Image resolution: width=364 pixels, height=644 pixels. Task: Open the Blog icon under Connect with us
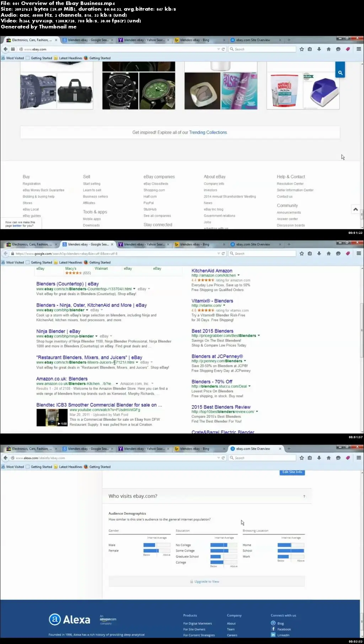[273, 623]
